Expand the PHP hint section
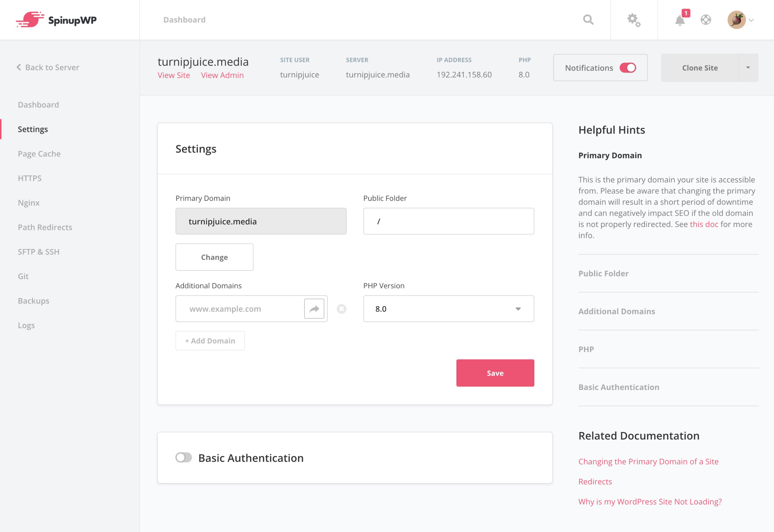 point(586,349)
